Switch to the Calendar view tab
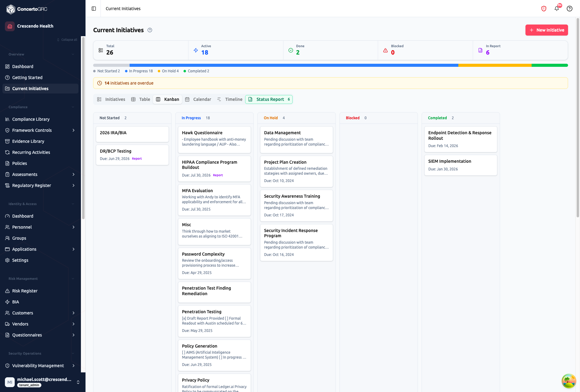This screenshot has width=580, height=392. 198,99
